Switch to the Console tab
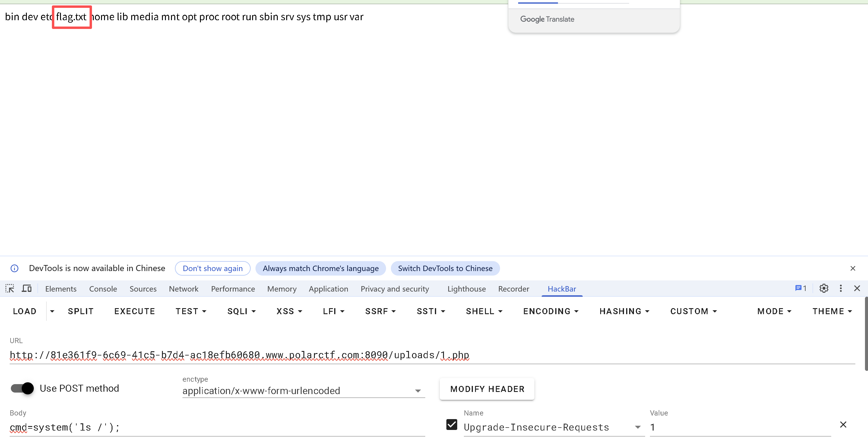The image size is (868, 439). click(103, 289)
